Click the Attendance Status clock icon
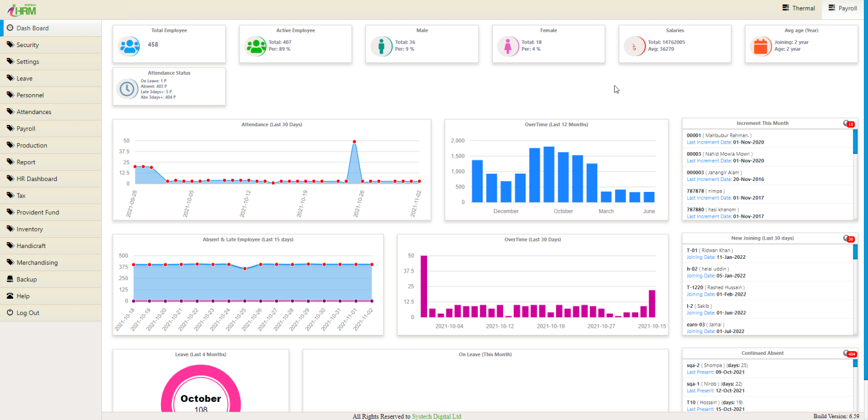The width and height of the screenshot is (868, 420). tap(127, 89)
